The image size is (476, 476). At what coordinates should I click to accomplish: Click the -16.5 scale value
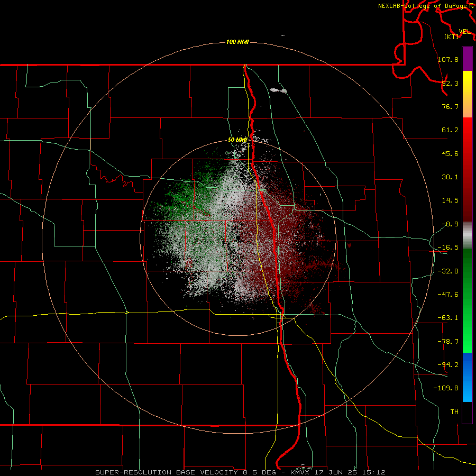(x=448, y=248)
